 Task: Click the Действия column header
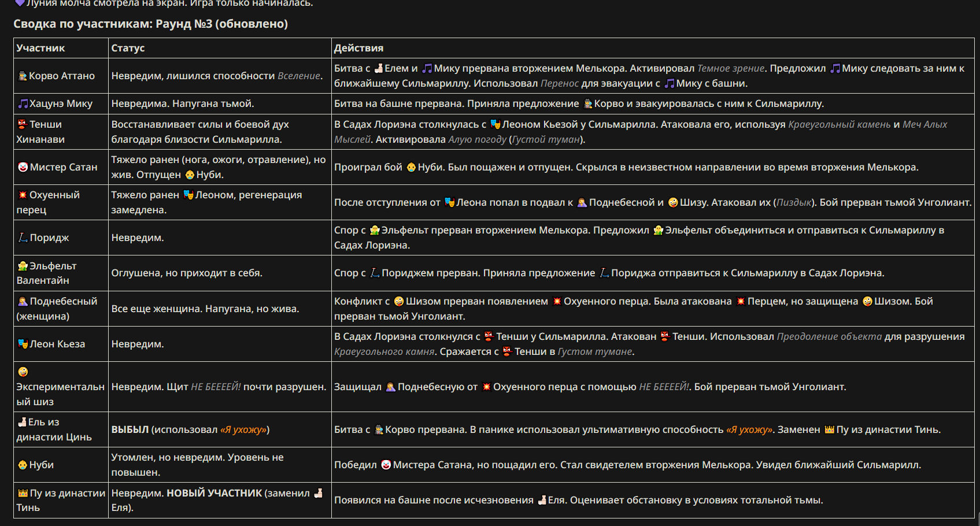[x=358, y=48]
